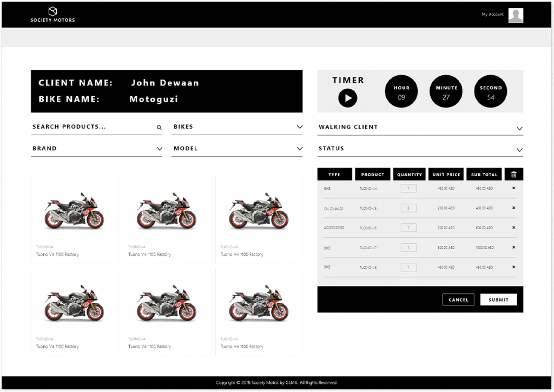
Task: Click the SECOND timer circle
Action: (490, 91)
